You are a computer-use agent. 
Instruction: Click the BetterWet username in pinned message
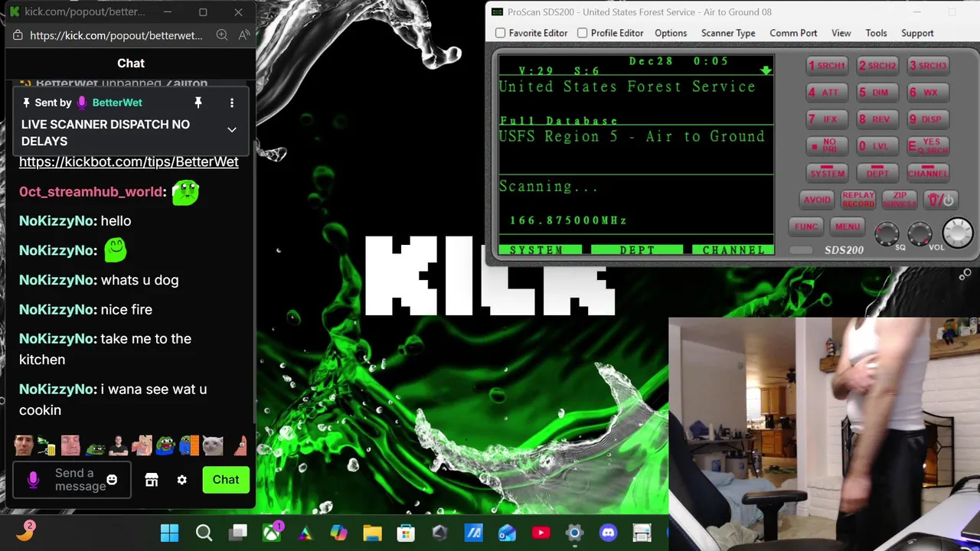tap(117, 103)
